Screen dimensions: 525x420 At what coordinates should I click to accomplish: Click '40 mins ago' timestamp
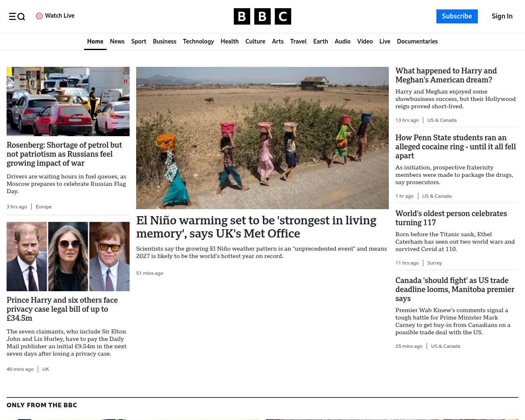(20, 369)
